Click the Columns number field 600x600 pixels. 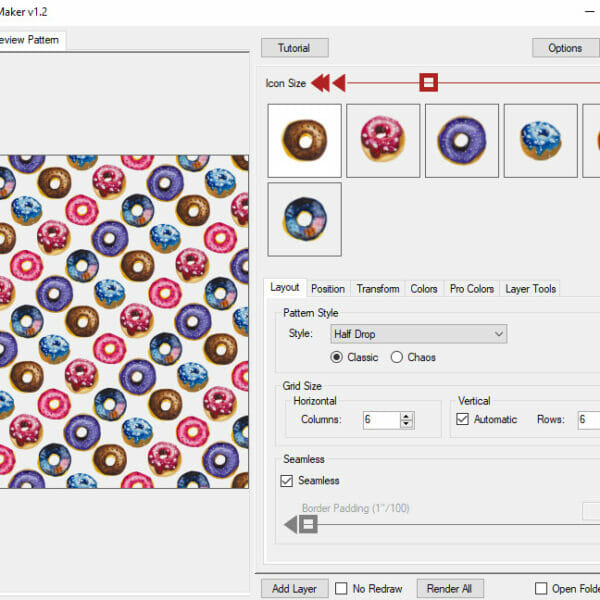[x=382, y=420]
